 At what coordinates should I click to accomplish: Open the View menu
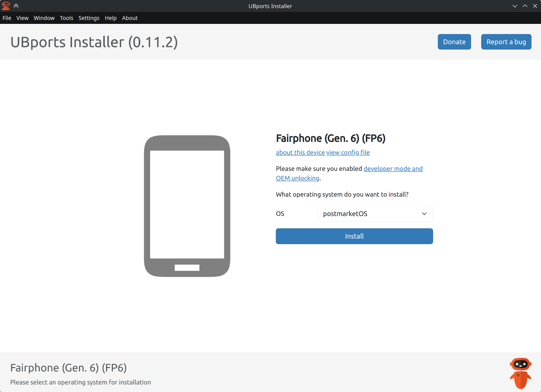point(22,18)
